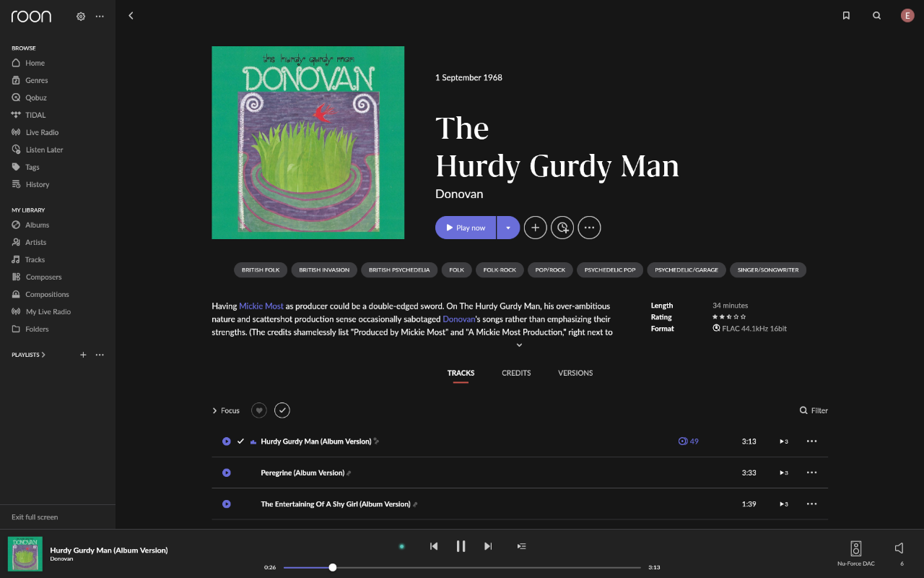Skip to next track
The width and height of the screenshot is (924, 578).
point(488,546)
